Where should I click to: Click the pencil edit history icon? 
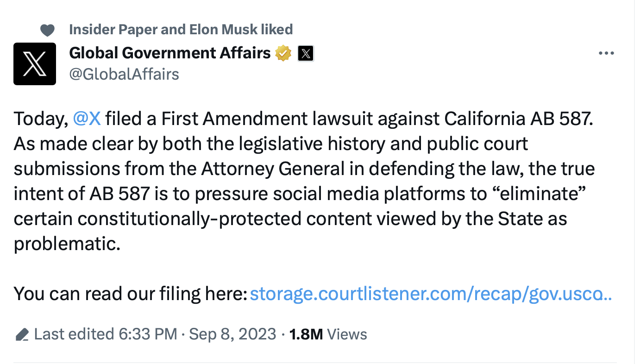pyautogui.click(x=22, y=334)
